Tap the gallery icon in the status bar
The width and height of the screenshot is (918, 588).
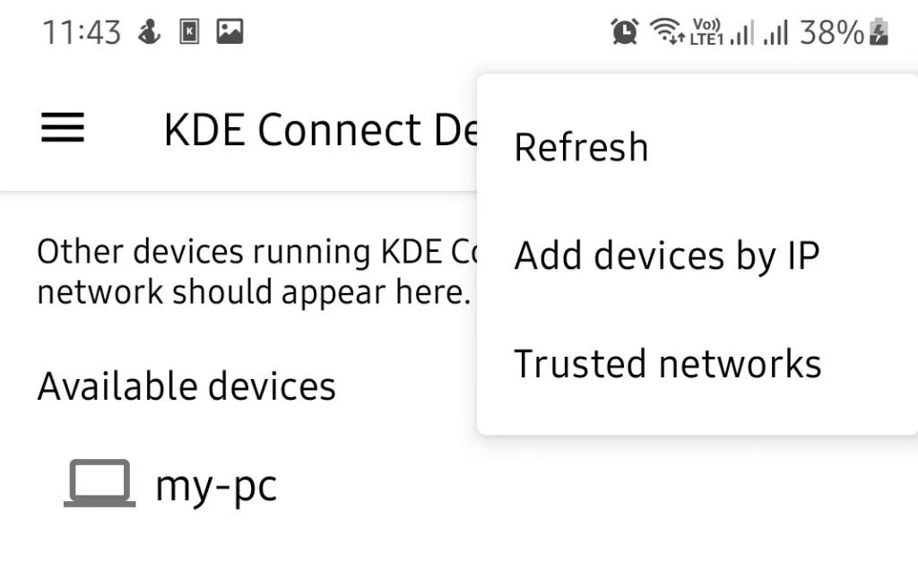[231, 30]
